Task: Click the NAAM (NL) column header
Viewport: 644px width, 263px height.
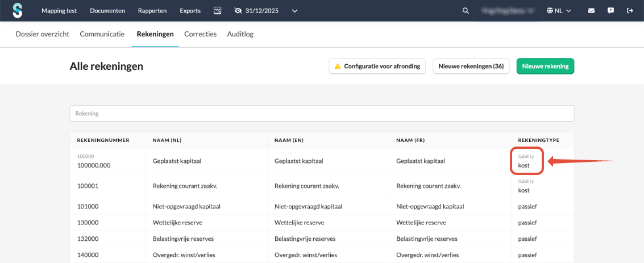Action: pos(167,140)
